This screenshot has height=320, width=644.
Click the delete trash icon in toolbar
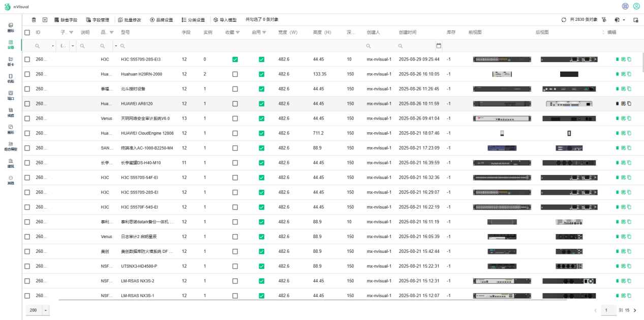coord(34,20)
